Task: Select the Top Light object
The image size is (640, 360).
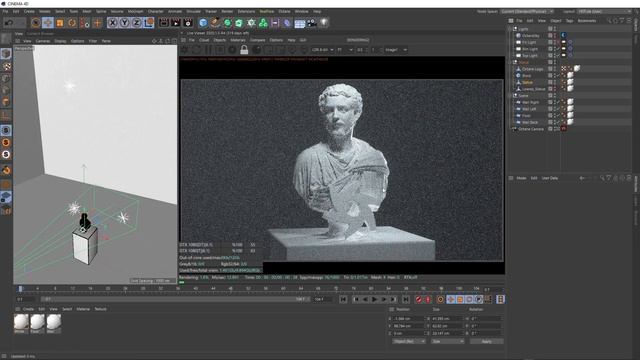Action: (x=530, y=56)
